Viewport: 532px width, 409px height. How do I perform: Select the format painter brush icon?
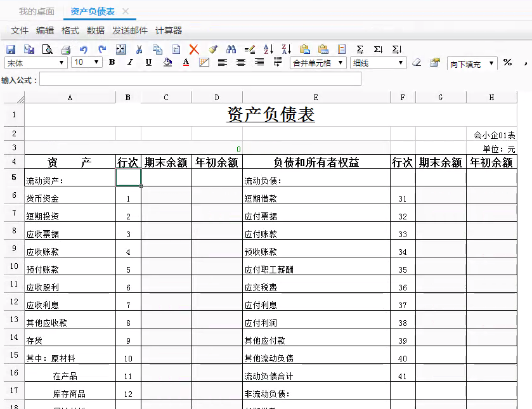tap(212, 49)
